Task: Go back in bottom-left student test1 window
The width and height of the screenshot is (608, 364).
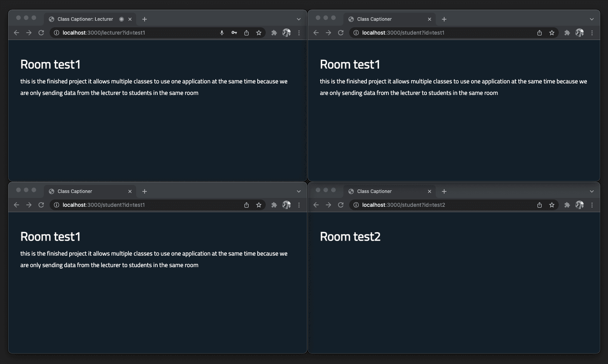Action: point(17,205)
